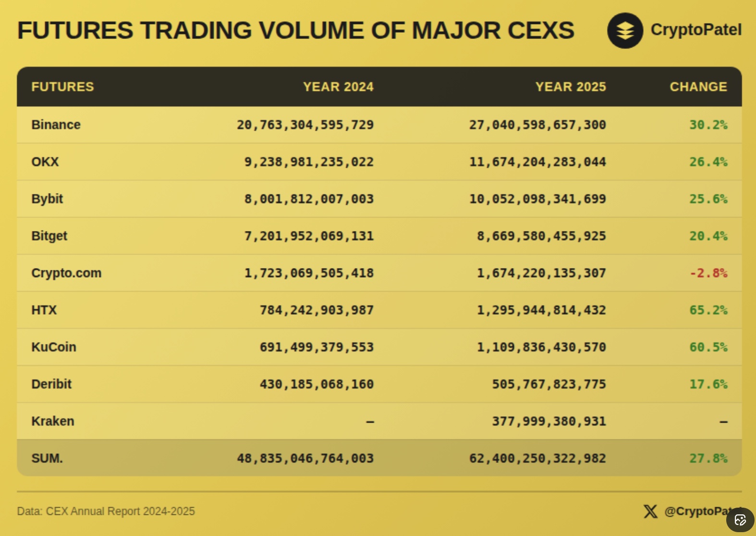Click the Bitget exchange name
This screenshot has height=536, width=756.
pyautogui.click(x=49, y=236)
